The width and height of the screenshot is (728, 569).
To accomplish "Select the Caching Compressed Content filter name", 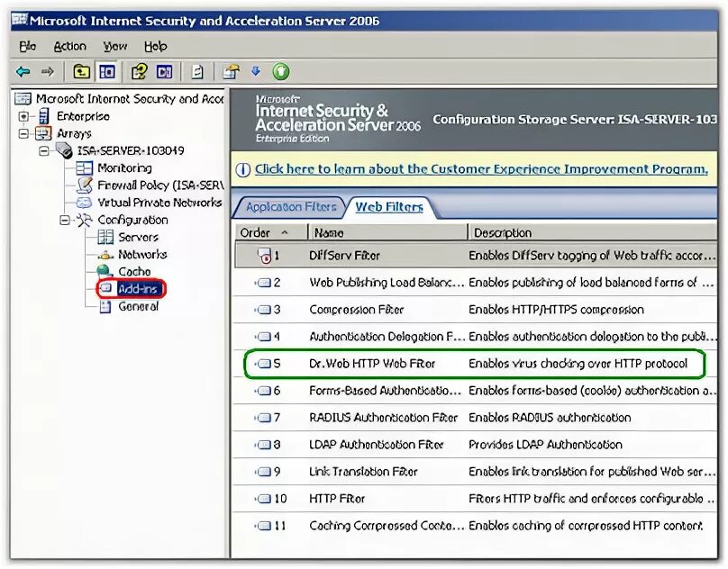I will [387, 526].
